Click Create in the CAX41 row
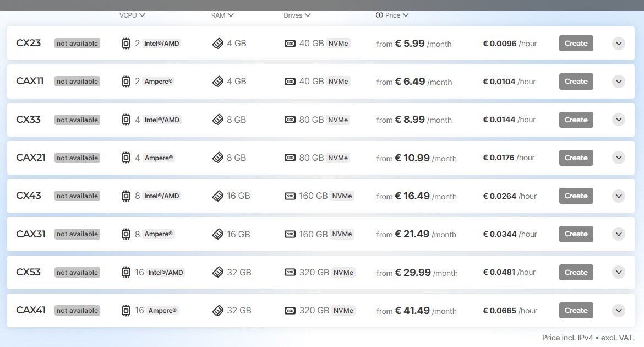 coord(576,311)
